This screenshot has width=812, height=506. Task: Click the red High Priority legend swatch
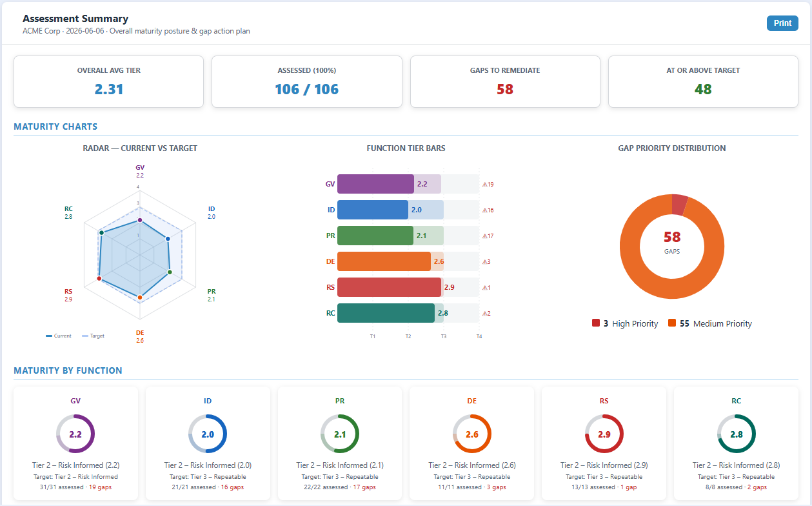596,323
